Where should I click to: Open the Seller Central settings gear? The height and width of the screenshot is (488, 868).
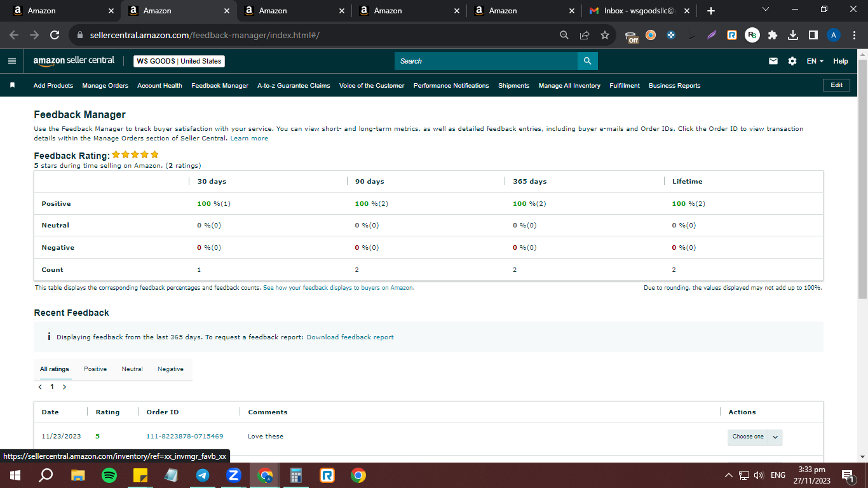[792, 61]
